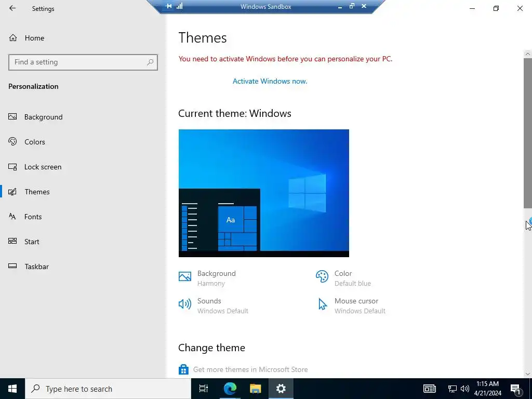Click the Colors palette icon in sidebar
532x399 pixels.
[12, 141]
